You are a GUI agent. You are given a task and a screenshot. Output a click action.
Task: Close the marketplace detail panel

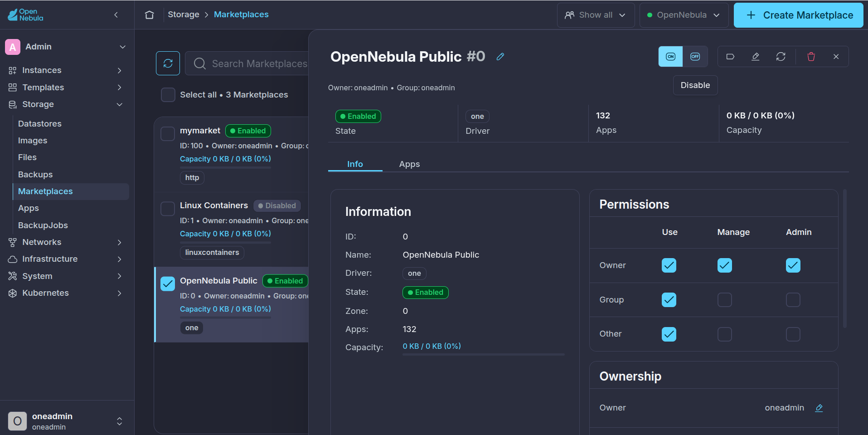[836, 57]
